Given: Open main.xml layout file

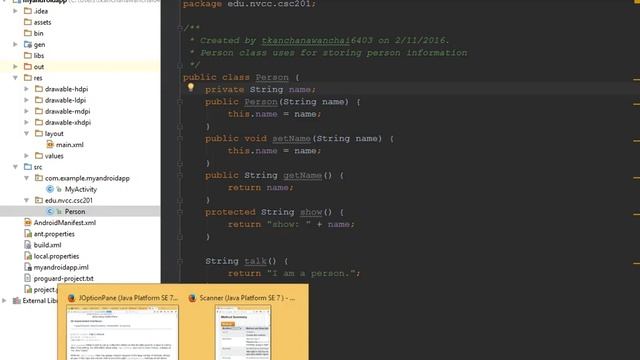Looking at the screenshot, I should tap(69, 144).
